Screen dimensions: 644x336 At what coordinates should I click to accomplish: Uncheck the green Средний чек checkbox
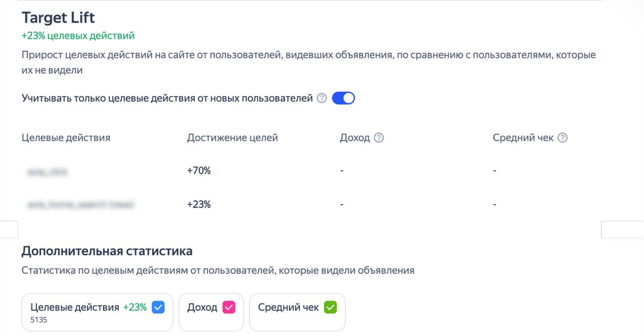click(330, 307)
